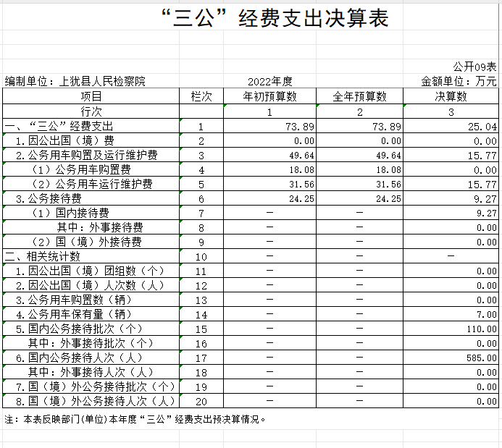Click the 25.04 决算数 value
Viewport: 502px width, 448px height.
coord(482,127)
